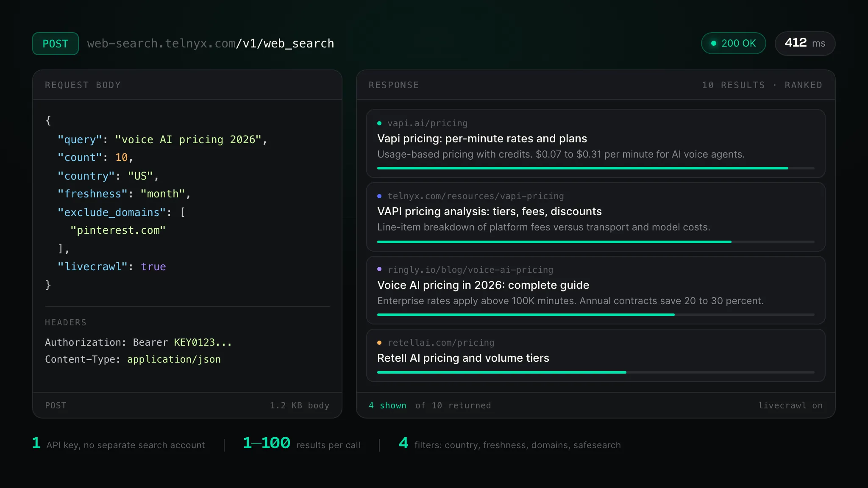Screen dimensions: 868x488
Task: Click the relevance bar under the Vapi pricing result
Action: pyautogui.click(x=595, y=168)
